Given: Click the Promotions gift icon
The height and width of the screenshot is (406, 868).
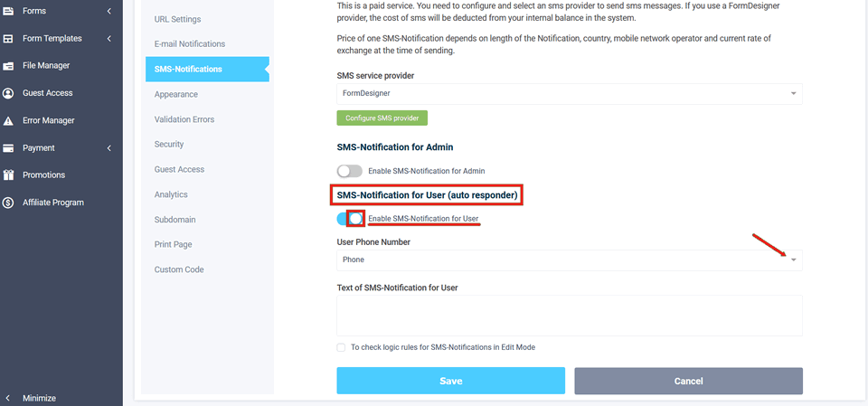Looking at the screenshot, I should click(8, 175).
